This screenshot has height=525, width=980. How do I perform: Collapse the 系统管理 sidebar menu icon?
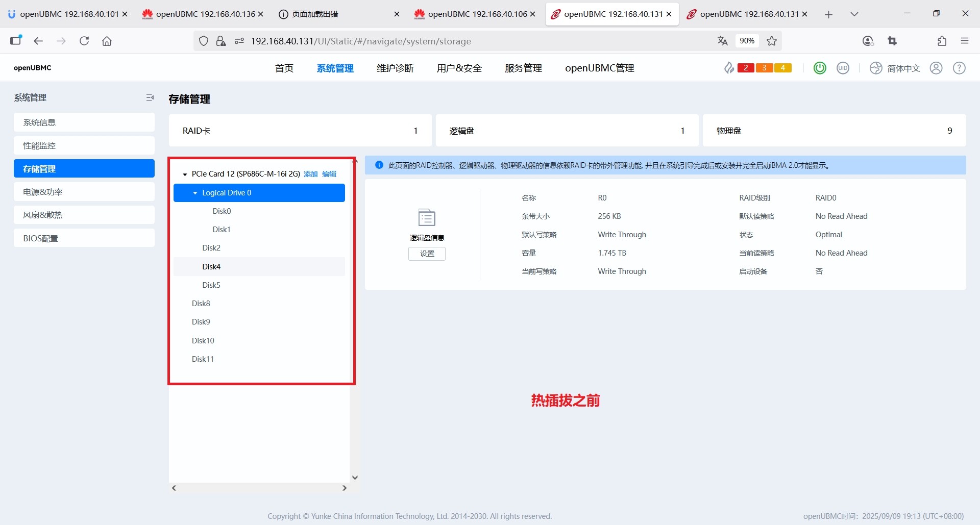[150, 97]
